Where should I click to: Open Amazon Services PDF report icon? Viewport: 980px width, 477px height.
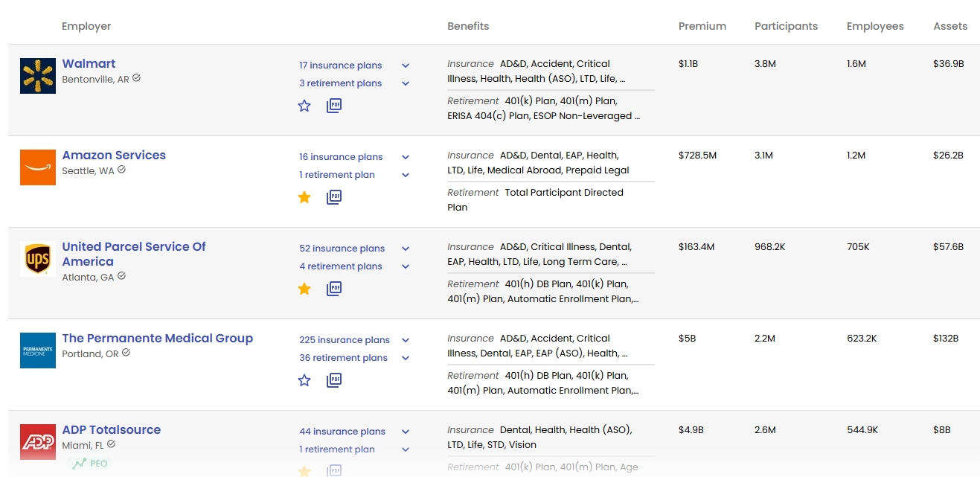[x=334, y=197]
